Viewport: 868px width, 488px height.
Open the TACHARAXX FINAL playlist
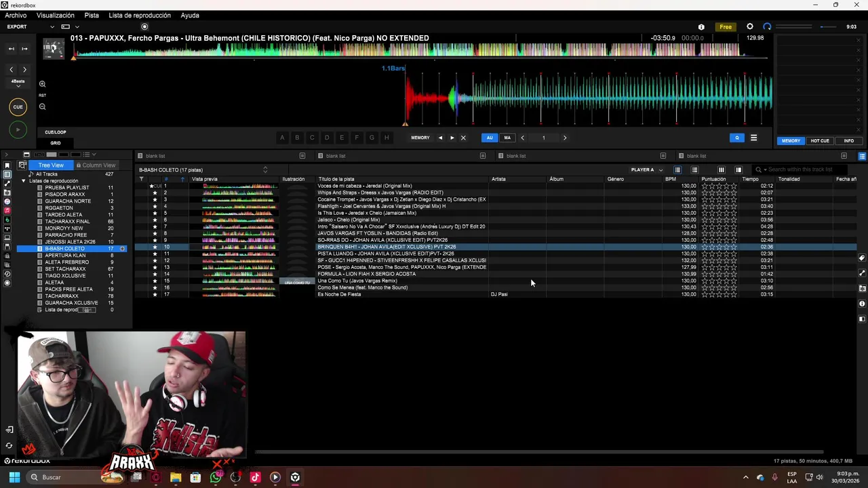click(67, 222)
